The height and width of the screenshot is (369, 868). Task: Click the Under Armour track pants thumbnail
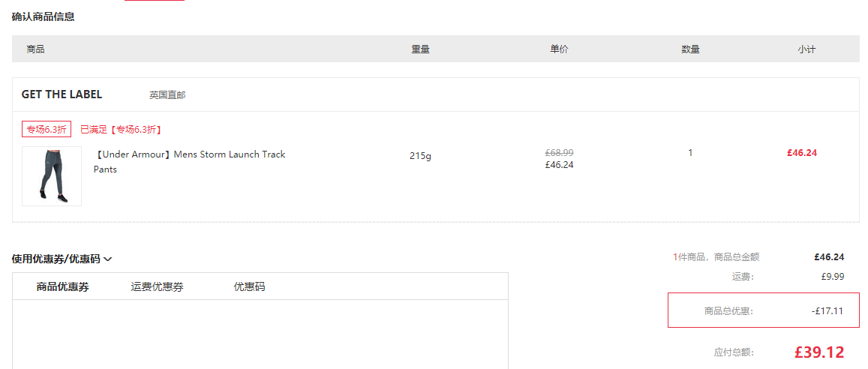click(52, 176)
